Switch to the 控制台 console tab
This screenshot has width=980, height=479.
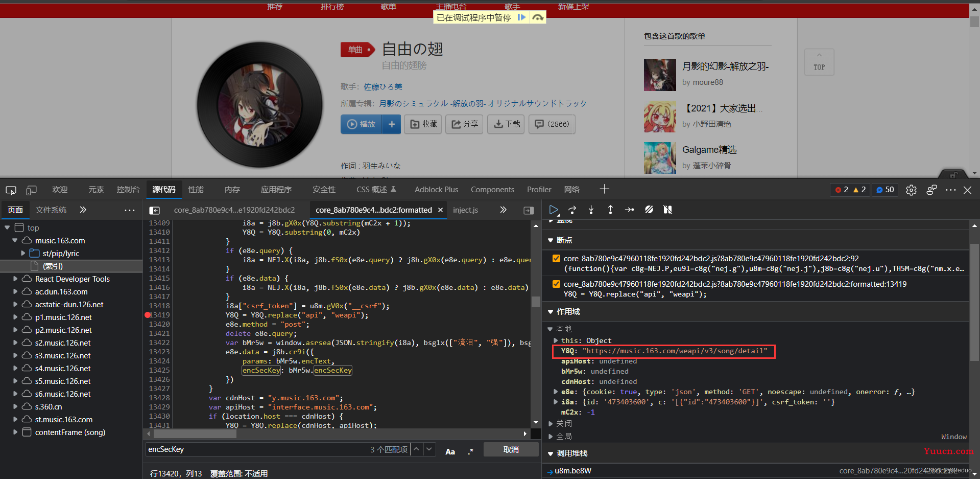point(128,190)
